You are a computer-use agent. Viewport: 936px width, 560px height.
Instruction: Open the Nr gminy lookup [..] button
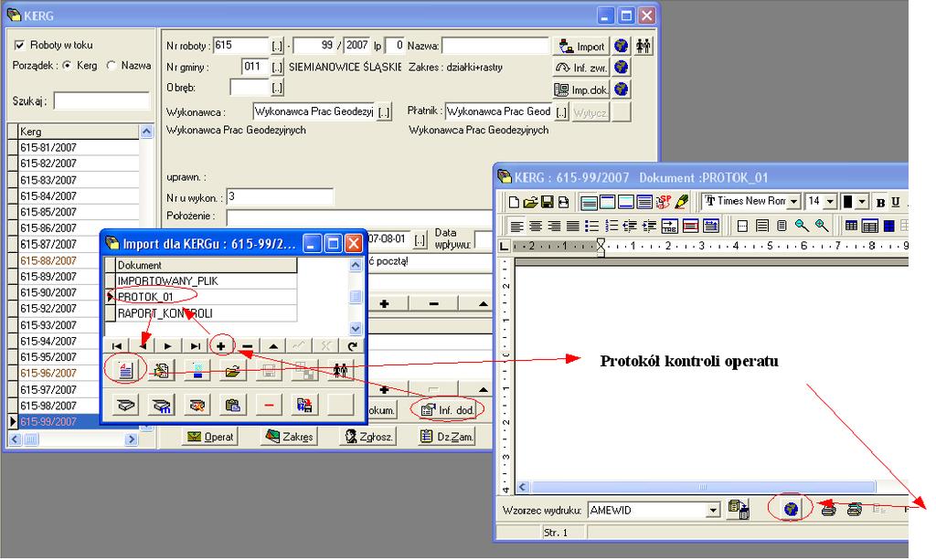pyautogui.click(x=277, y=67)
